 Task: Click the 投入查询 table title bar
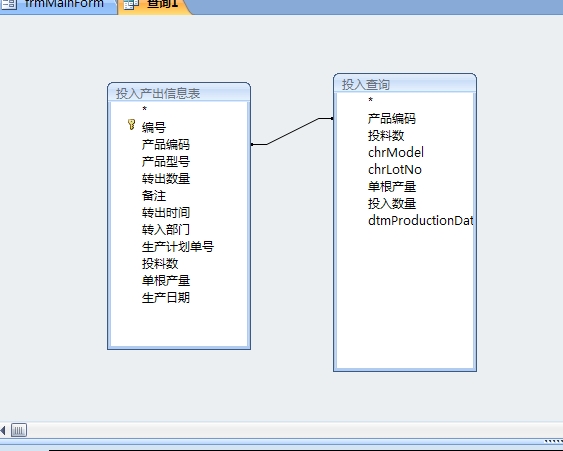coord(405,84)
